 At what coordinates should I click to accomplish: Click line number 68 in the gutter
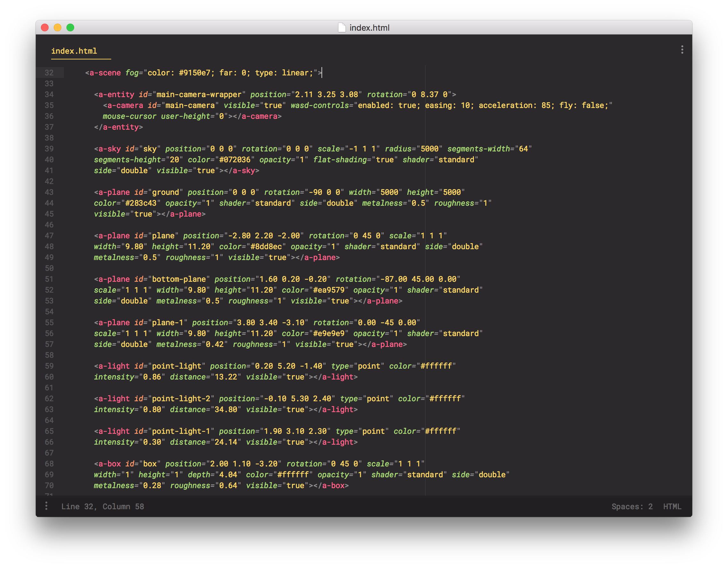pos(49,464)
